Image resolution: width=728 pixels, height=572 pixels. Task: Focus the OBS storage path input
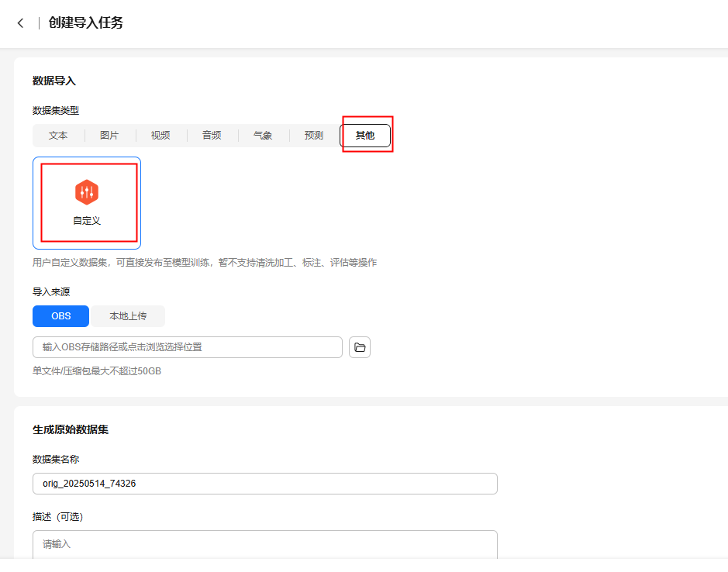[x=188, y=347]
